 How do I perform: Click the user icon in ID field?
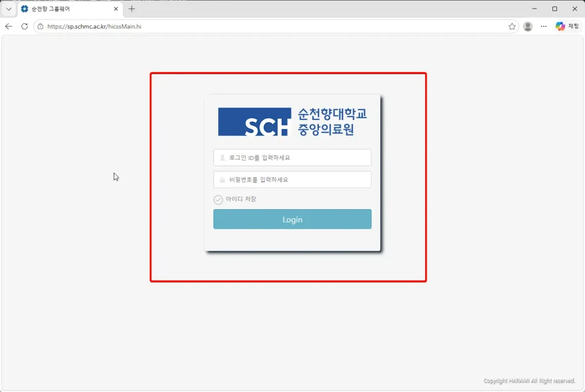[x=222, y=158]
